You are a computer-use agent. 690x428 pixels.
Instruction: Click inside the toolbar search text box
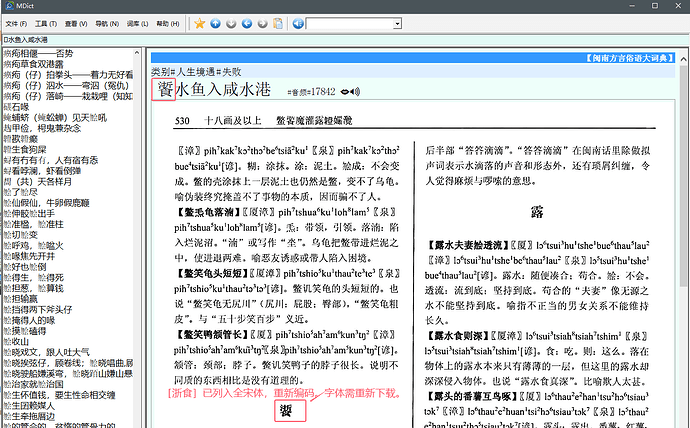[x=350, y=24]
